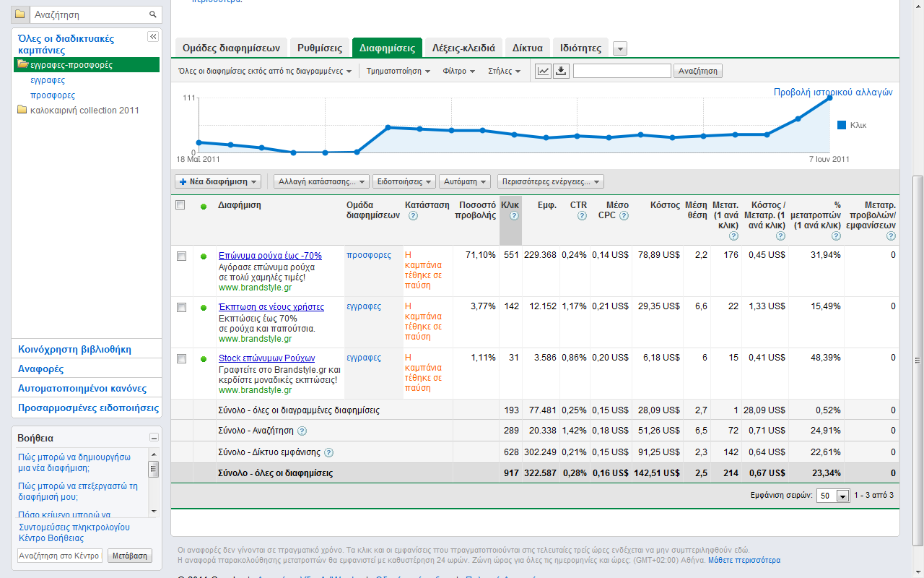The height and width of the screenshot is (578, 924).
Task: Open ads filter 'Όλες οι διαφημίσεις εκτός...' dropdown
Action: [265, 71]
